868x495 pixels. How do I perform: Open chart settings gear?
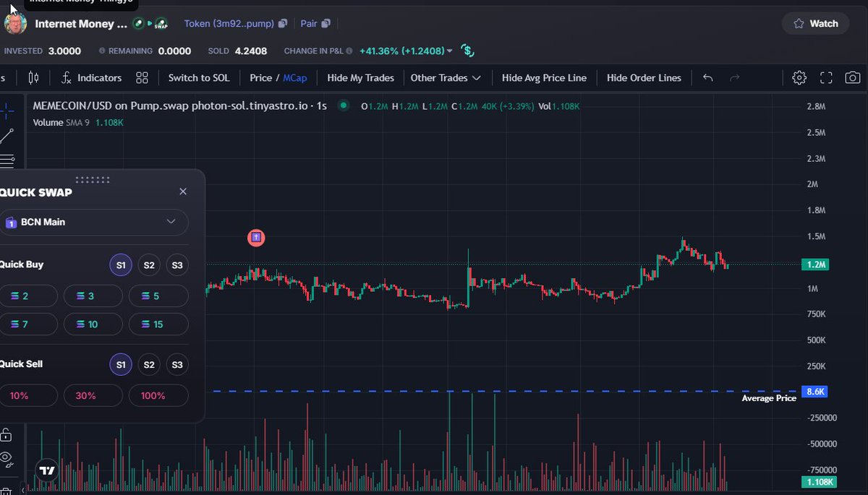point(799,77)
